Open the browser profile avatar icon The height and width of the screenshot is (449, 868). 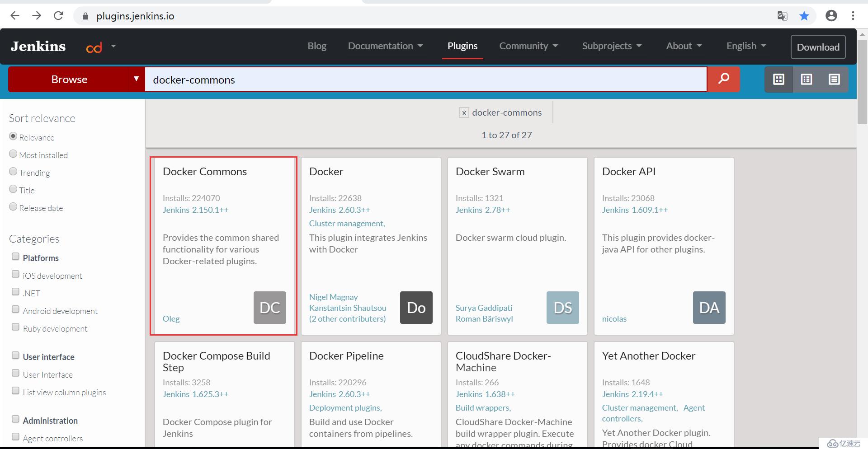tap(831, 16)
